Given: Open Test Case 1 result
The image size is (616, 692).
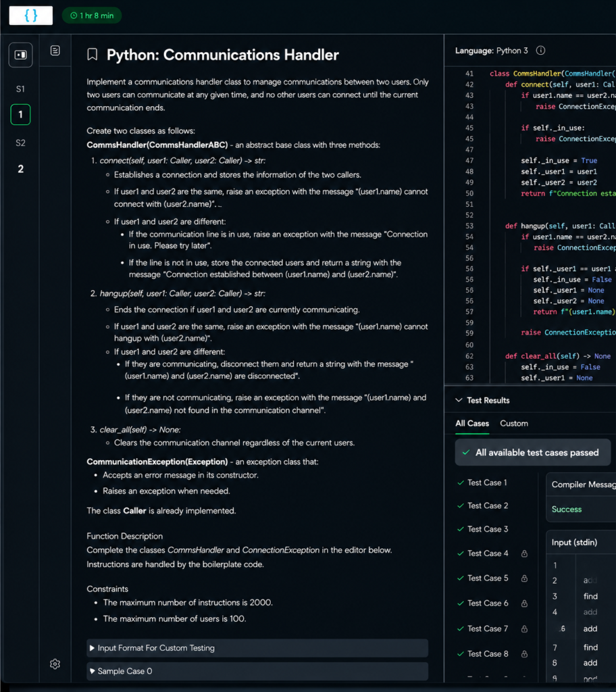Looking at the screenshot, I should (482, 483).
